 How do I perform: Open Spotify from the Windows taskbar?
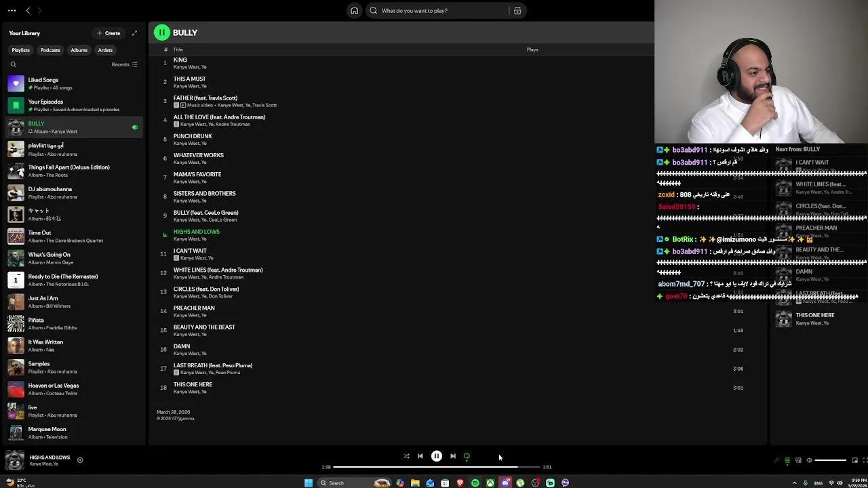coord(475,483)
